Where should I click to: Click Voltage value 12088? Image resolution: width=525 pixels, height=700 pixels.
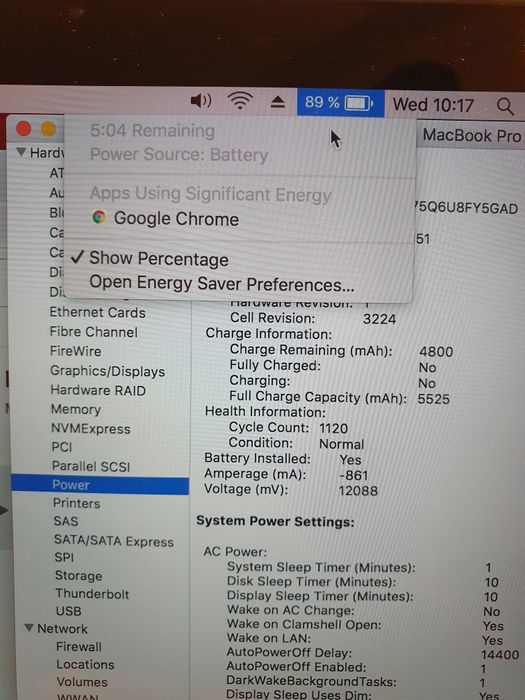[x=358, y=491]
